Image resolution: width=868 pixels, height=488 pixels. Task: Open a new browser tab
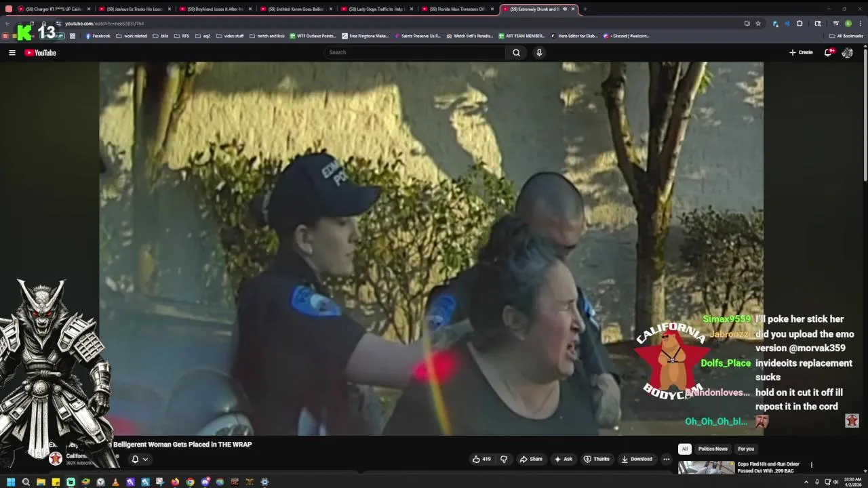585,9
